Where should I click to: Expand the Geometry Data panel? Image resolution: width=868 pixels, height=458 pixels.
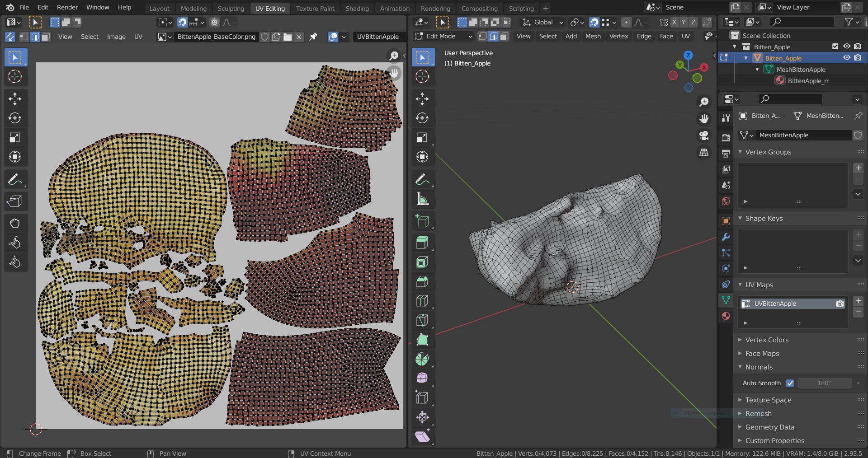pyautogui.click(x=740, y=427)
